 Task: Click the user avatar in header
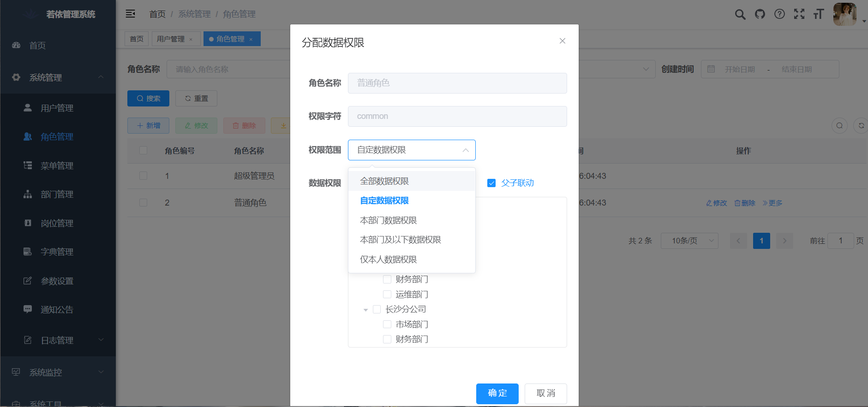[844, 14]
